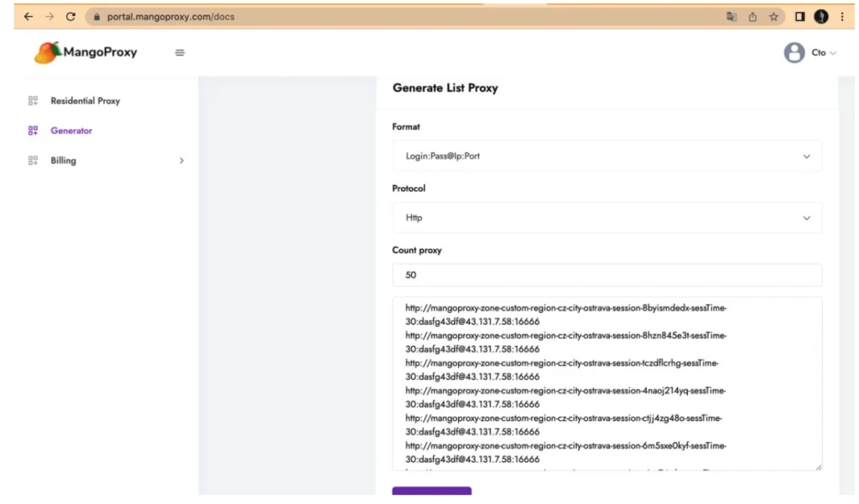Click the MangoProxy logo
This screenshot has width=859, height=504.
click(x=86, y=53)
